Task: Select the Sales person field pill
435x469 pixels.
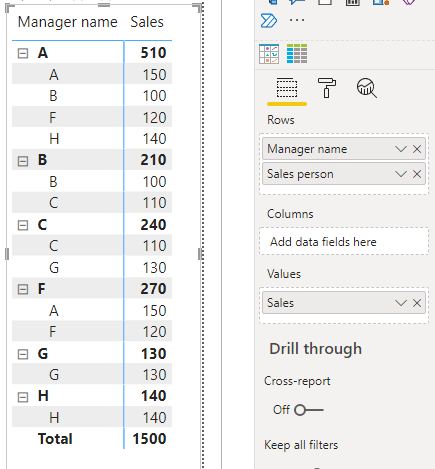Action: pyautogui.click(x=344, y=174)
